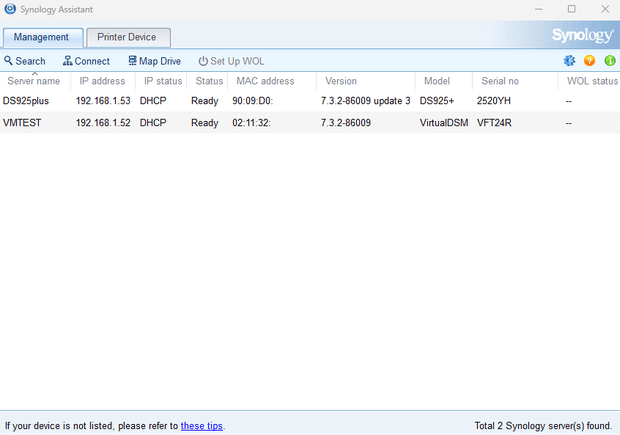Image resolution: width=620 pixels, height=435 pixels.
Task: Sort by Status column header
Action: [x=209, y=81]
